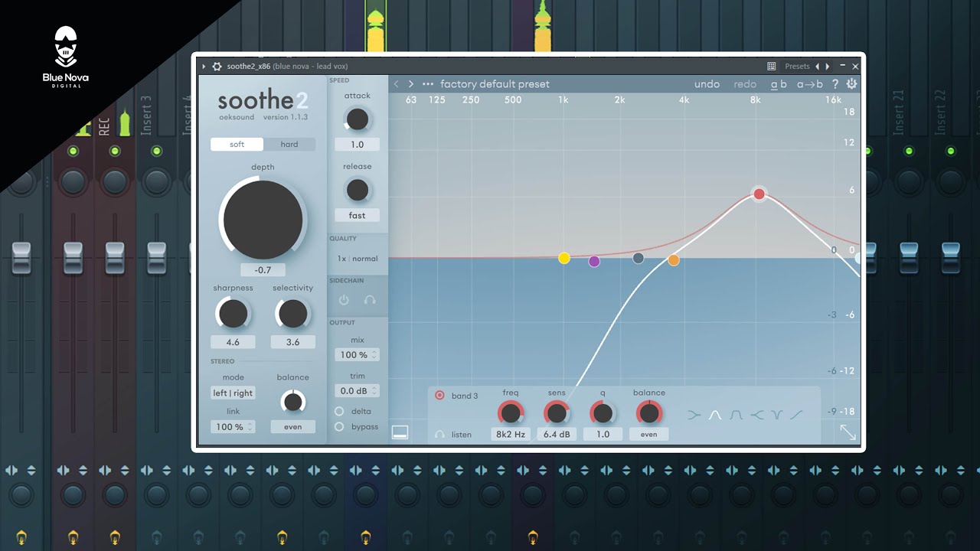Click the attack value 1.0
980x551 pixels.
pyautogui.click(x=357, y=144)
